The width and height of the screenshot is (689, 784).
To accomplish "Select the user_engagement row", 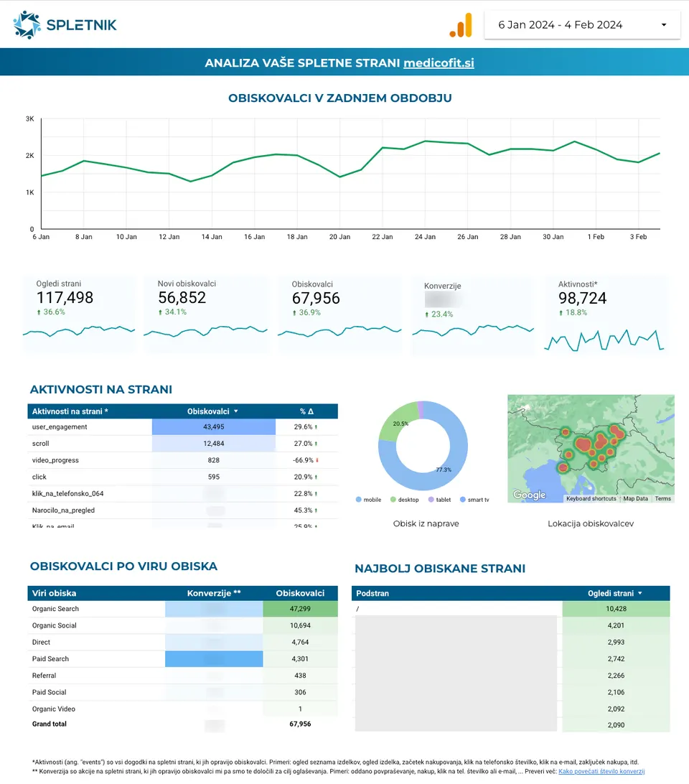I will [x=182, y=427].
